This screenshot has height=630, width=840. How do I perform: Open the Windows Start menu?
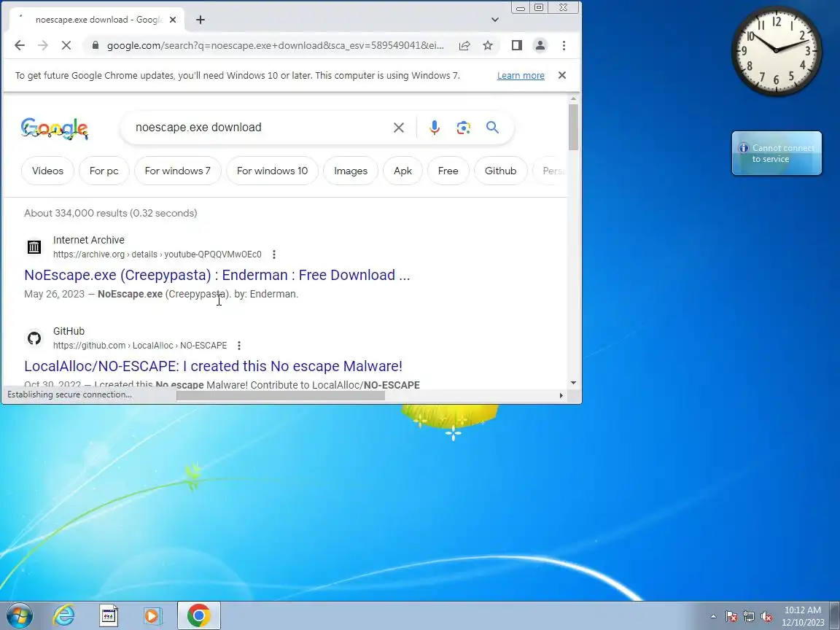pos(19,615)
